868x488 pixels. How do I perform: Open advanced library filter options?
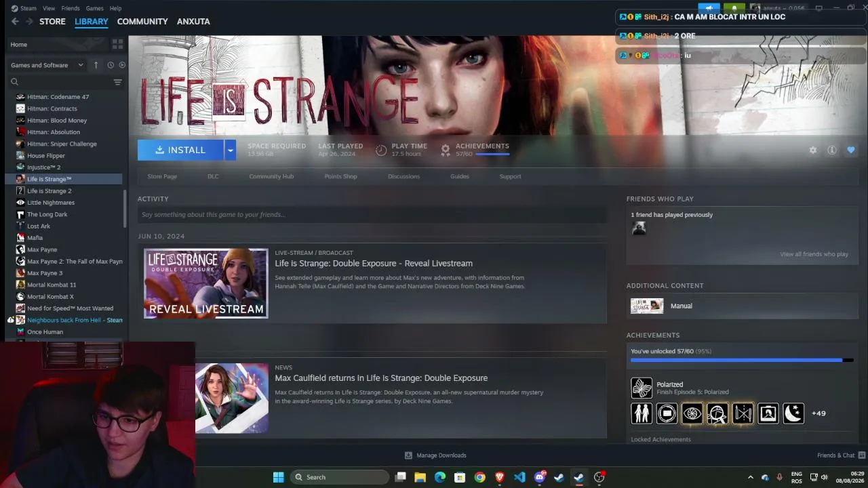click(117, 82)
